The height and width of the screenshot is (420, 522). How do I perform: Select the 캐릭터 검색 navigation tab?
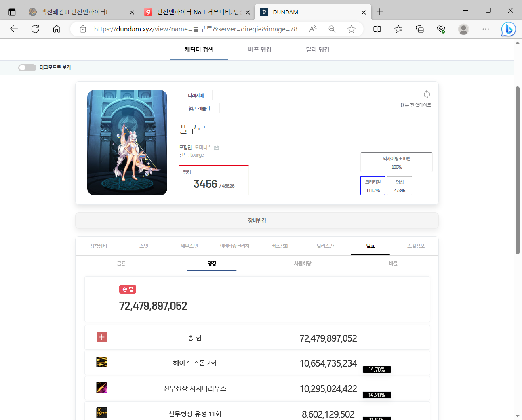[199, 49]
